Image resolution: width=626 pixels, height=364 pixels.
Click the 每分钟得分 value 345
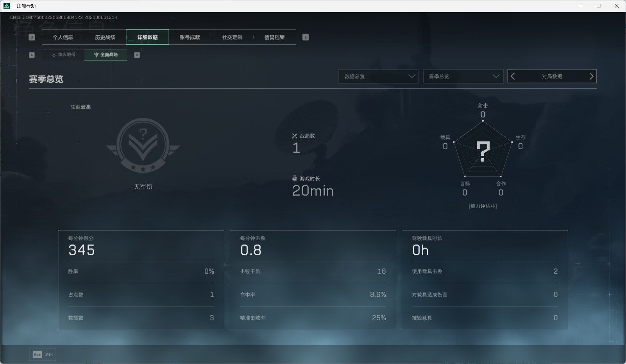coord(82,250)
